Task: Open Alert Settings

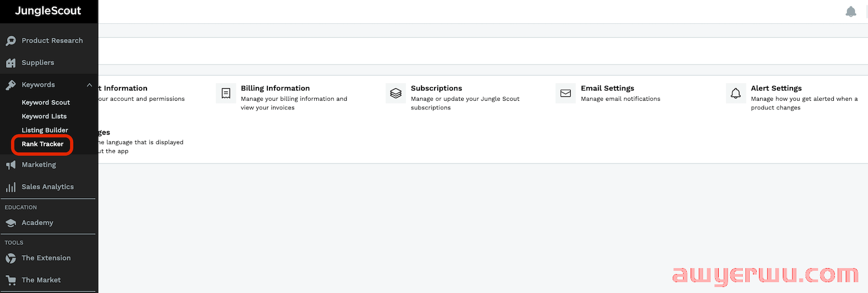Action: tap(776, 88)
